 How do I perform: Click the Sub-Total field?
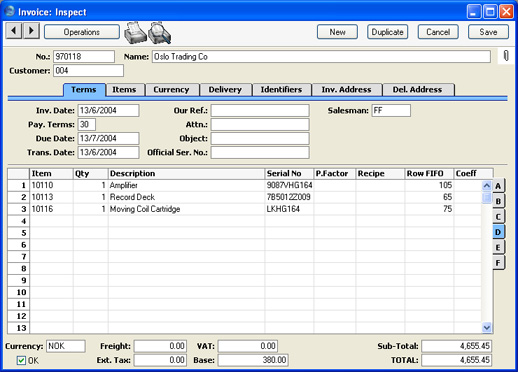pyautogui.click(x=456, y=346)
